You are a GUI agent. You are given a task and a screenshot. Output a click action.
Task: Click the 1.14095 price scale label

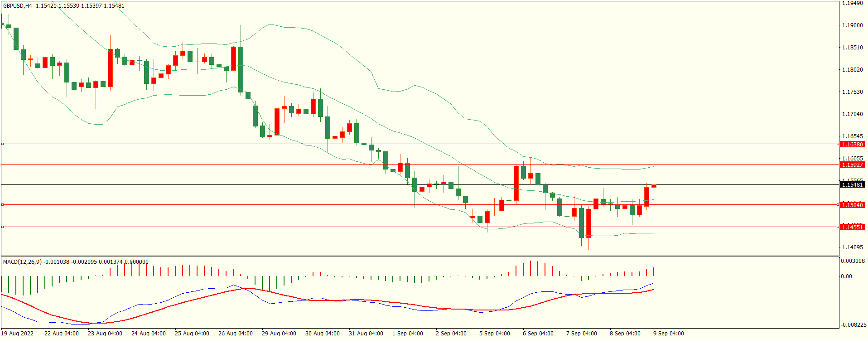pyautogui.click(x=853, y=247)
